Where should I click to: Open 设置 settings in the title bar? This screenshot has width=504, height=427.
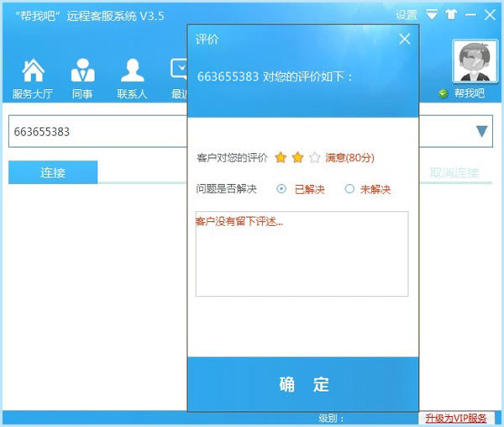(407, 15)
